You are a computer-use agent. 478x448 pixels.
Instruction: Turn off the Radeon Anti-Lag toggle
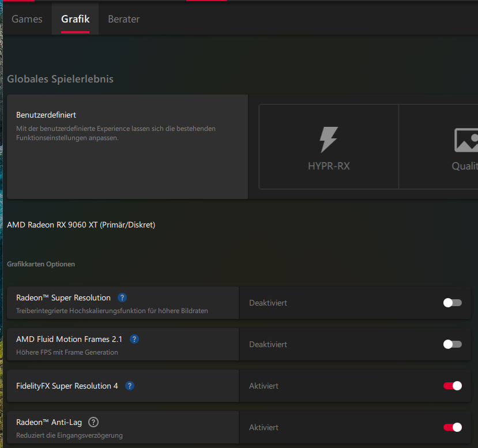point(453,427)
